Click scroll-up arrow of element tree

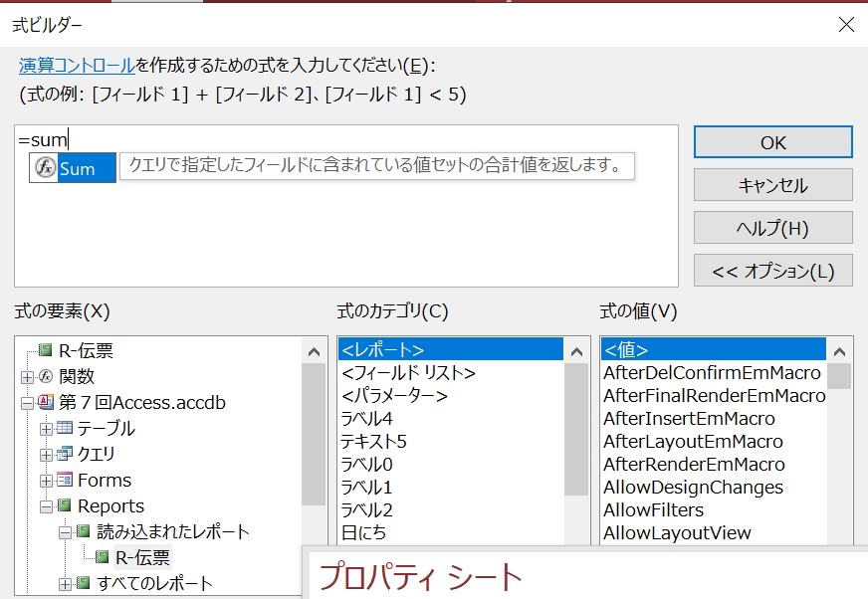coord(314,351)
